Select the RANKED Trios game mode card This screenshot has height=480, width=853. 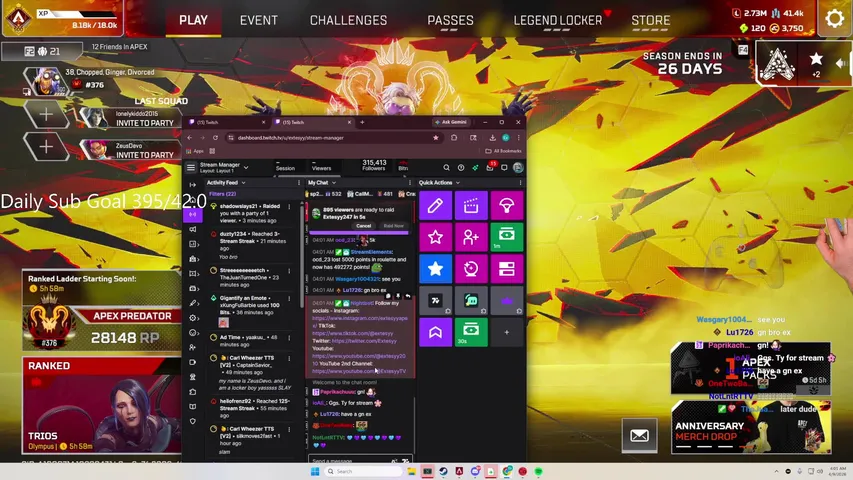tap(102, 405)
